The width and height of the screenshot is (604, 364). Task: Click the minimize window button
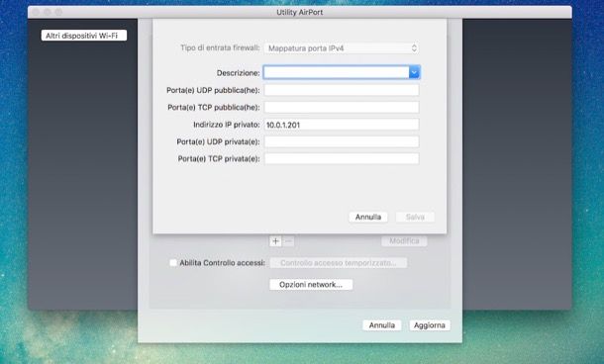point(48,12)
